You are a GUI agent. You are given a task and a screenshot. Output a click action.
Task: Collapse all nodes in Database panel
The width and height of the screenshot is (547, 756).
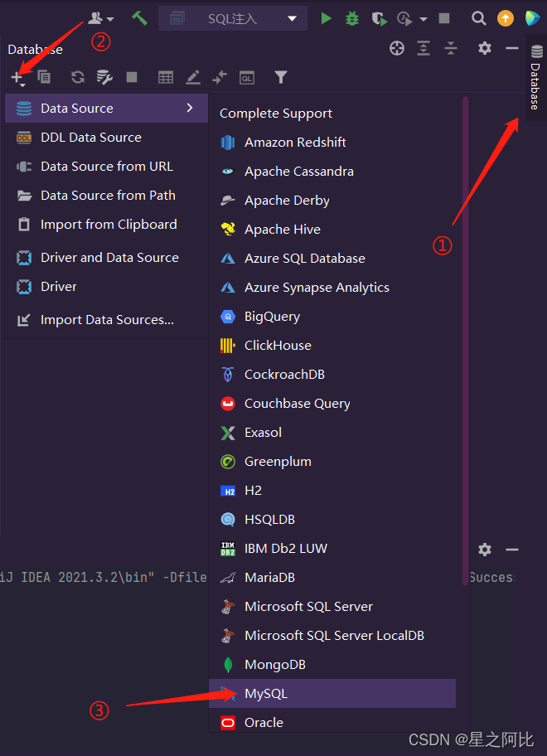451,48
